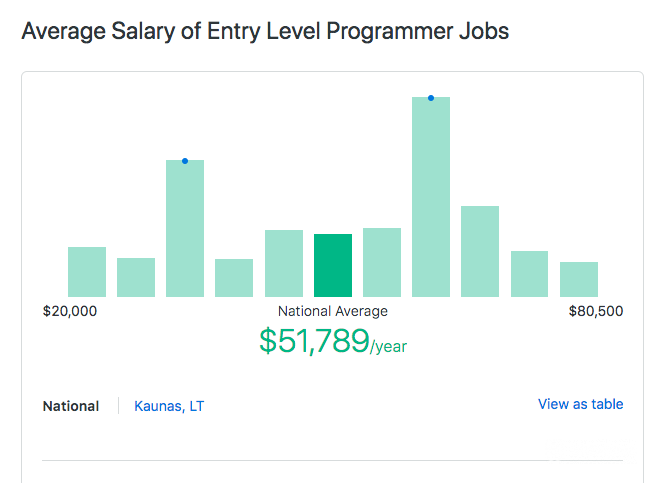Select the National tab
Viewport: 663px width, 483px height.
pos(71,406)
